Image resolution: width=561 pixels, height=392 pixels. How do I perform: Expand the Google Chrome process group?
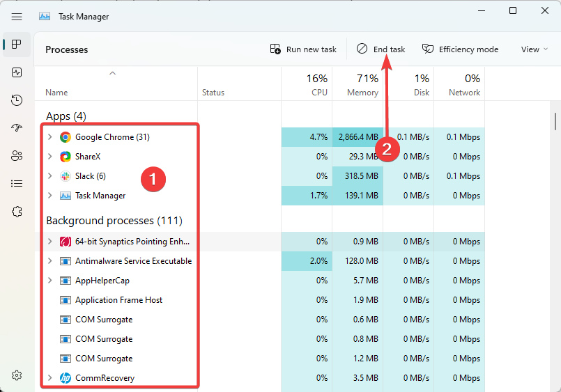[x=50, y=137]
